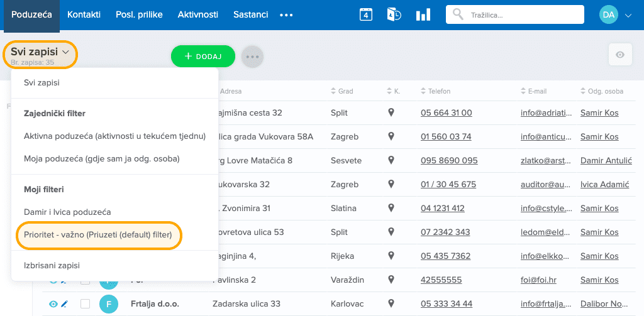
Task: Switch to the Sastanci tab
Action: point(250,15)
